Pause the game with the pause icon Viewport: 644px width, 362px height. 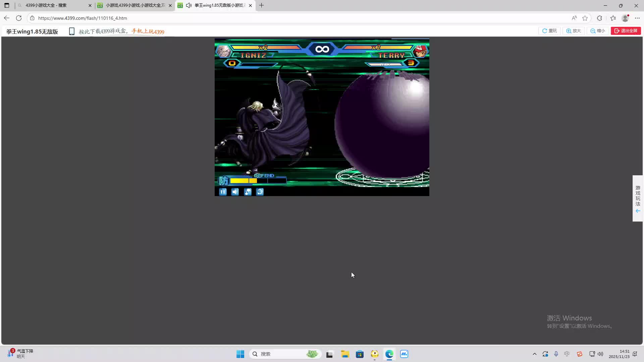pyautogui.click(x=223, y=192)
